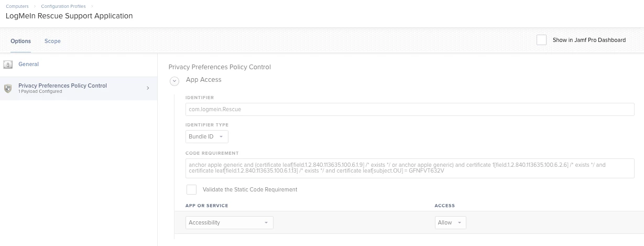Click the ACCESS column label
The width and height of the screenshot is (644, 246).
[445, 206]
